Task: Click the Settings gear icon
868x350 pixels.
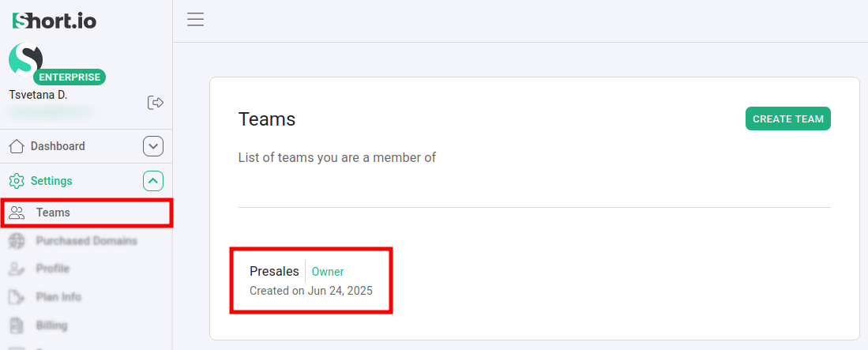Action: point(17,181)
